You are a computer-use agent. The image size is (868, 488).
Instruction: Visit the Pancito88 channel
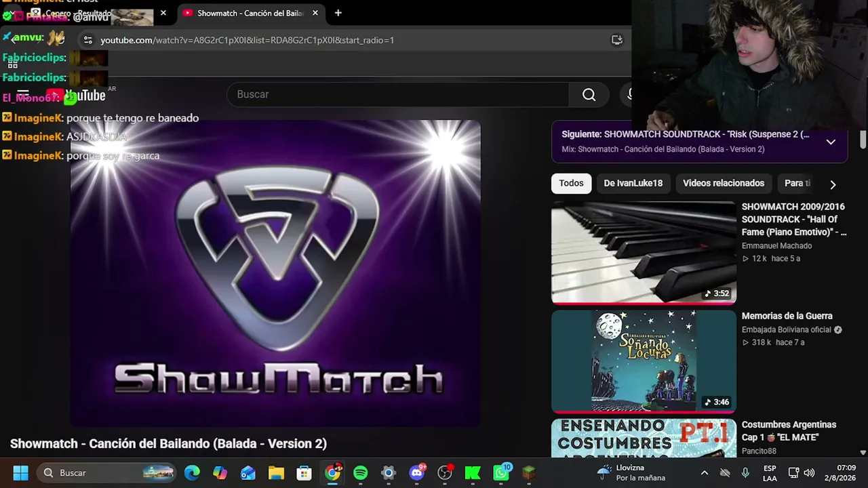(759, 451)
